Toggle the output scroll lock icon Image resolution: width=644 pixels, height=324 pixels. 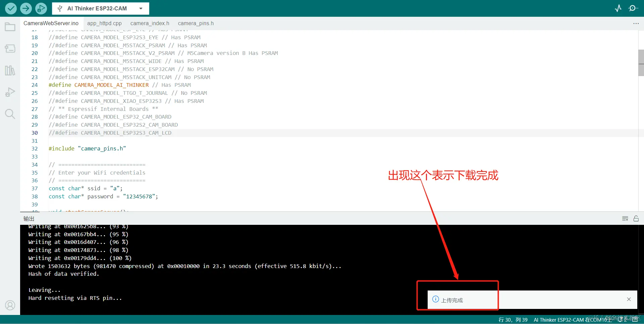[636, 218]
